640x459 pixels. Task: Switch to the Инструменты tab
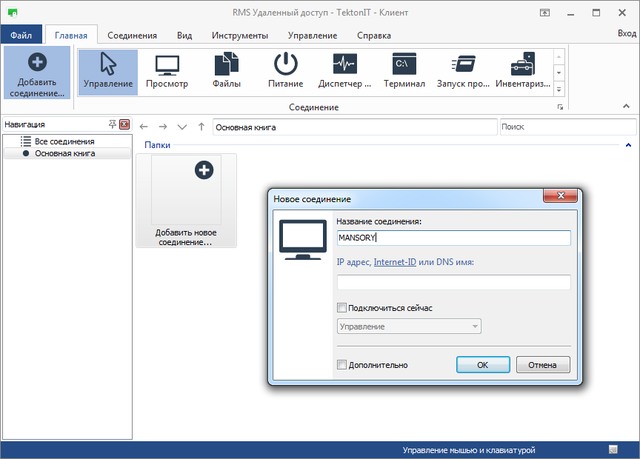pos(239,35)
